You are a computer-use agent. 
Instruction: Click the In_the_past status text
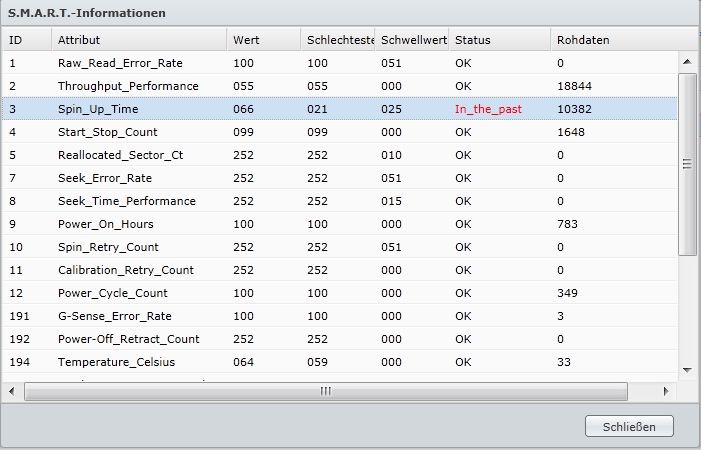(x=488, y=109)
